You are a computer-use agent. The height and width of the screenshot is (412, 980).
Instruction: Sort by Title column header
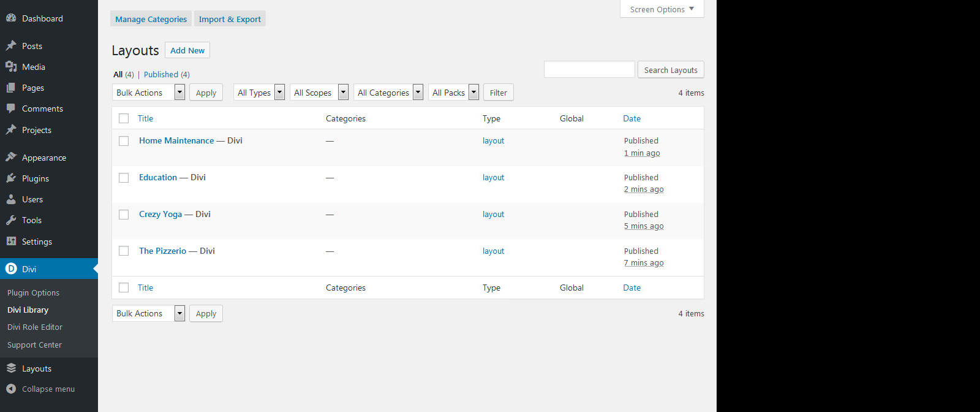tap(145, 118)
